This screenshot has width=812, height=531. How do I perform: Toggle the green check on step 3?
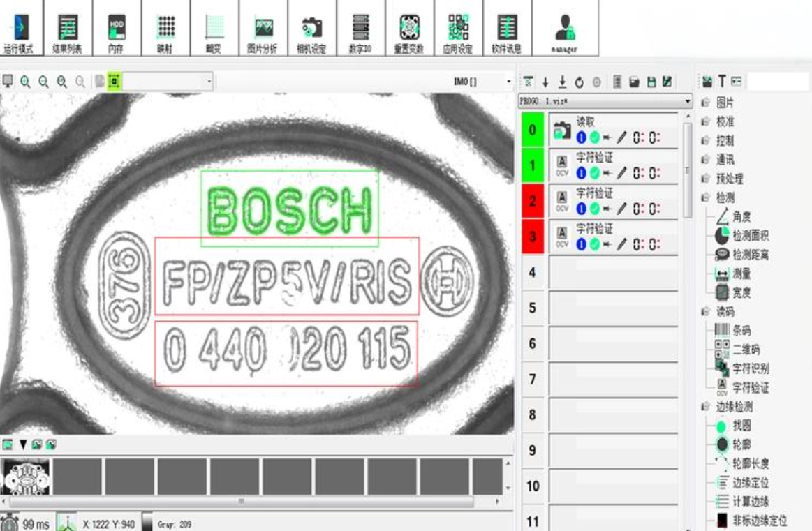tap(594, 244)
